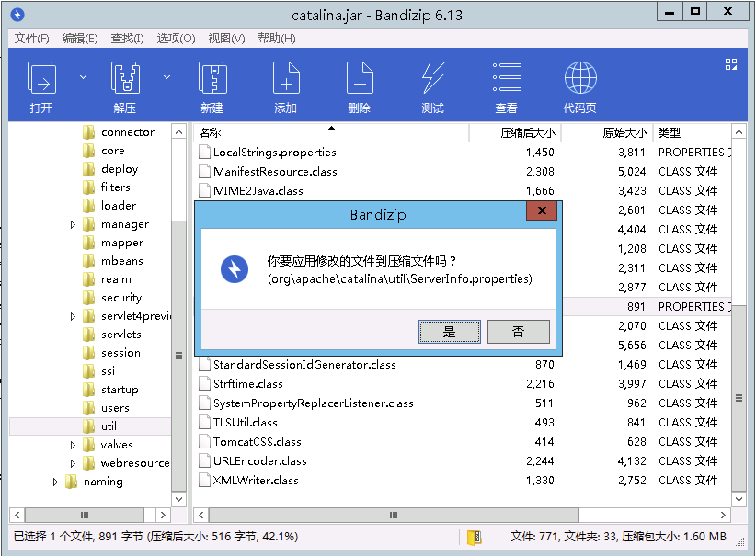756x556 pixels.
Task: Open the 文件(F) menu
Action: click(32, 38)
